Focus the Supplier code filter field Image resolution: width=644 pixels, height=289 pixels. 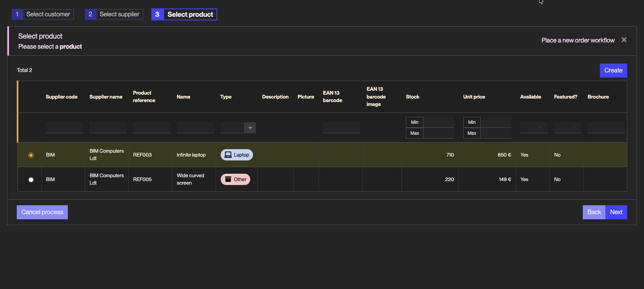click(x=64, y=128)
